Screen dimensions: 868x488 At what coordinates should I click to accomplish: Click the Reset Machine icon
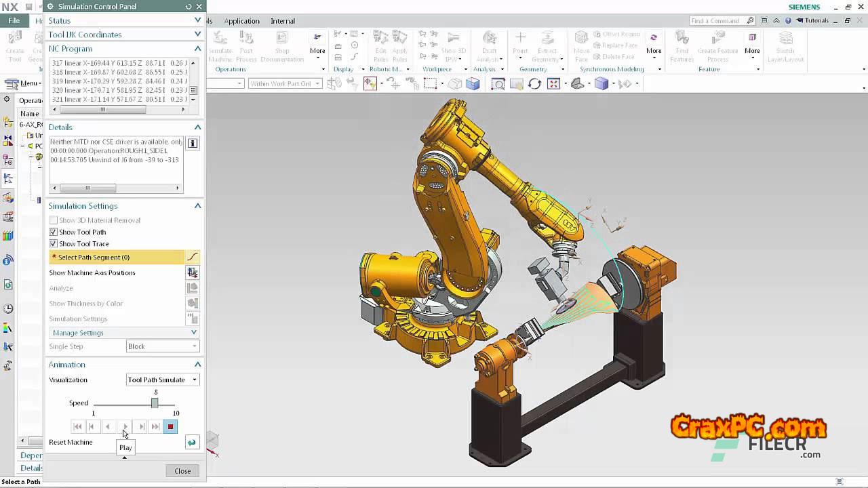tap(192, 443)
